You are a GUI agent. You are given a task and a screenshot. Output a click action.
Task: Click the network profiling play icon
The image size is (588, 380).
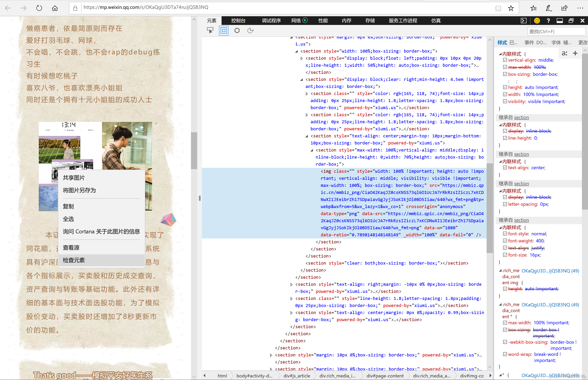pyautogui.click(x=305, y=20)
